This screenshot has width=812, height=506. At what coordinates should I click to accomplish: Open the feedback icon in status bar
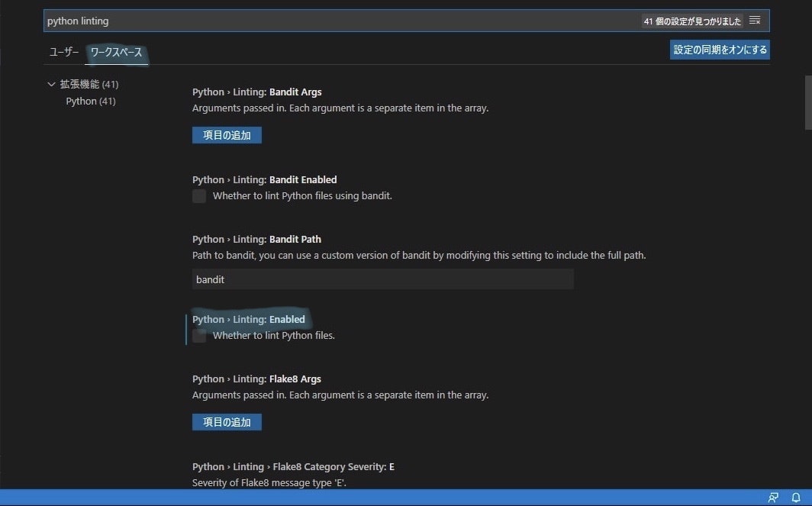pyautogui.click(x=773, y=498)
